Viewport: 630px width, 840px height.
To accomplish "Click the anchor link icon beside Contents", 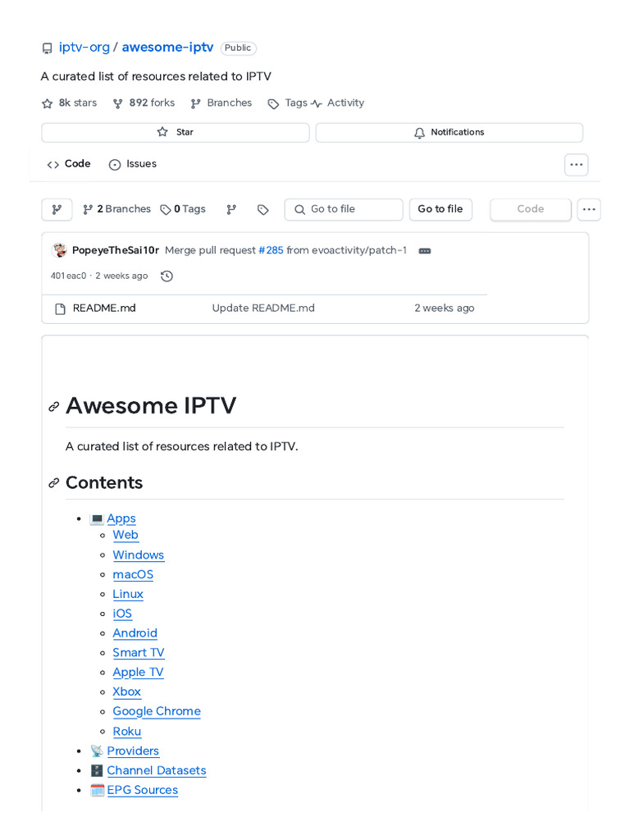I will click(53, 483).
